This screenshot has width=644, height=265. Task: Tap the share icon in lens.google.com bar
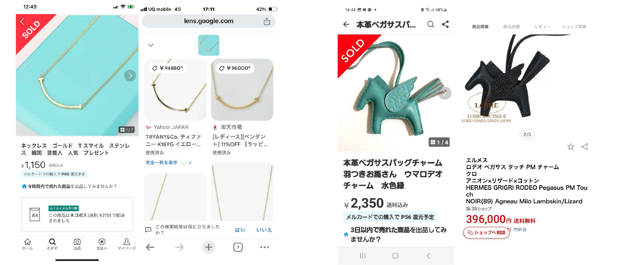tap(267, 21)
